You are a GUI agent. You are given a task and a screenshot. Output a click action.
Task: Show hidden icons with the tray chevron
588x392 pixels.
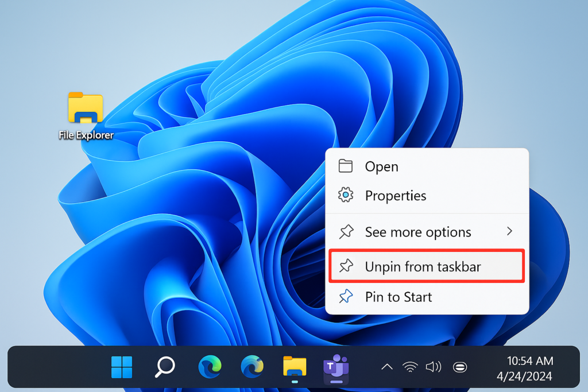pyautogui.click(x=387, y=367)
